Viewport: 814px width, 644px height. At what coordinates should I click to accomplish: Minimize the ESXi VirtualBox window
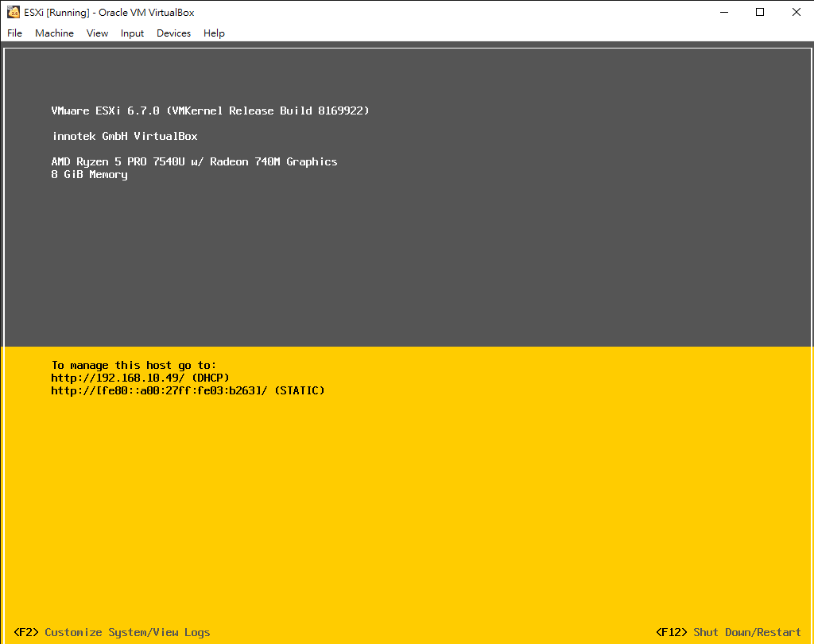[x=724, y=12]
